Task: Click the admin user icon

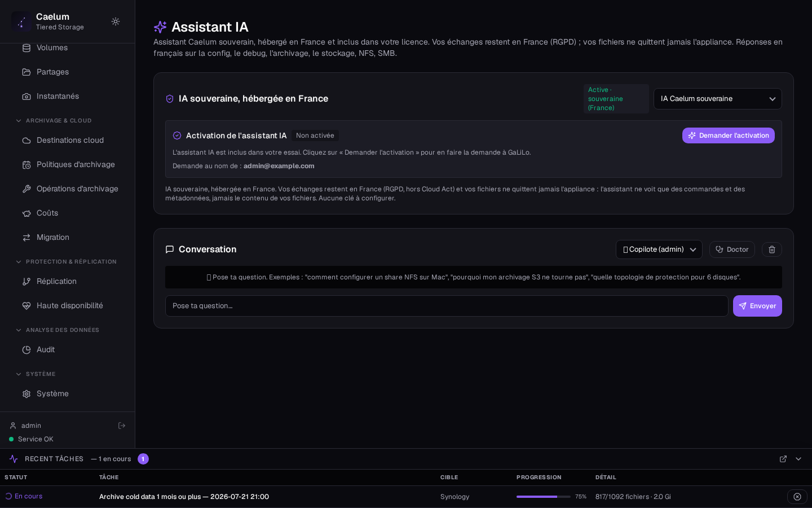Action: (13, 426)
